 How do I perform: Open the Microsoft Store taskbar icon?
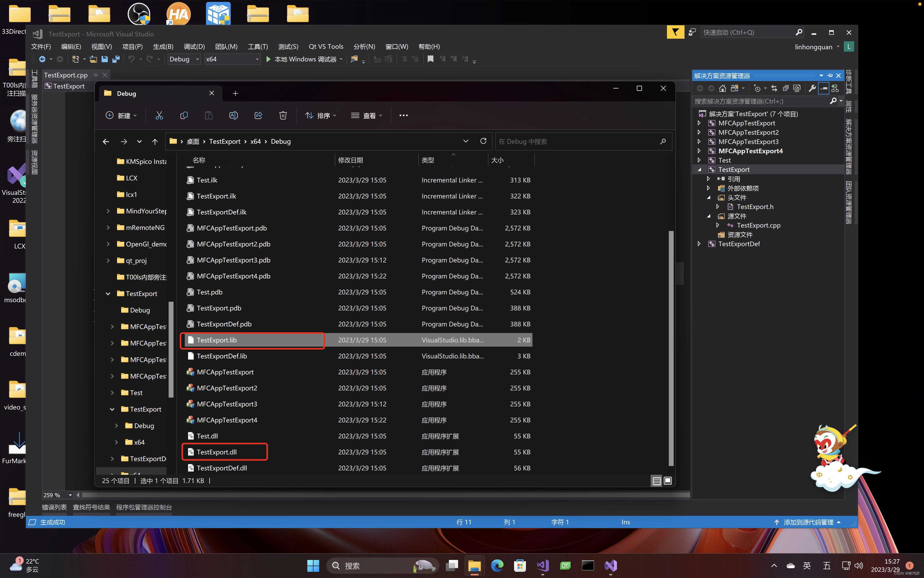(520, 565)
